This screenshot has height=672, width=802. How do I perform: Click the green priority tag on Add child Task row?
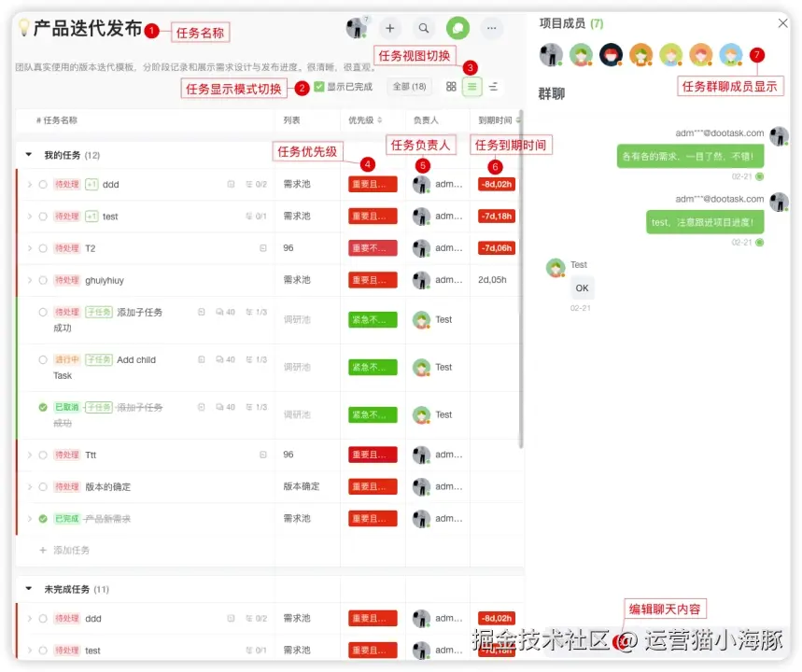click(x=373, y=367)
